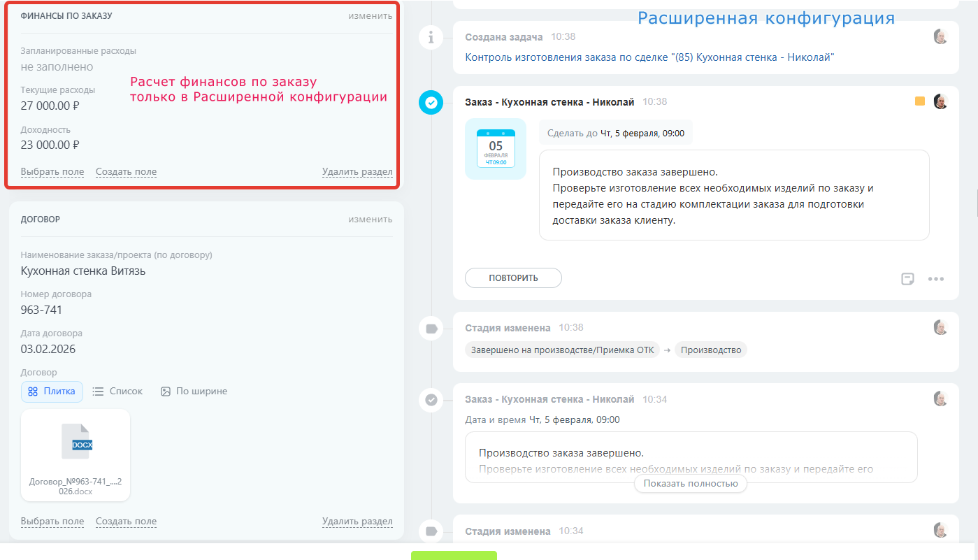Viewport: 978px width, 560px height.
Task: Click "Выбрать поле" under "Финансы по заказу"
Action: (52, 171)
